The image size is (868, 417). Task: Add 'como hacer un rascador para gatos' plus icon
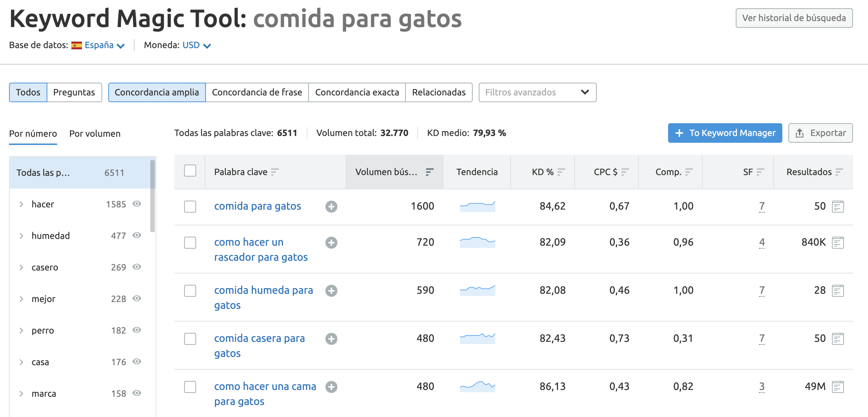331,243
